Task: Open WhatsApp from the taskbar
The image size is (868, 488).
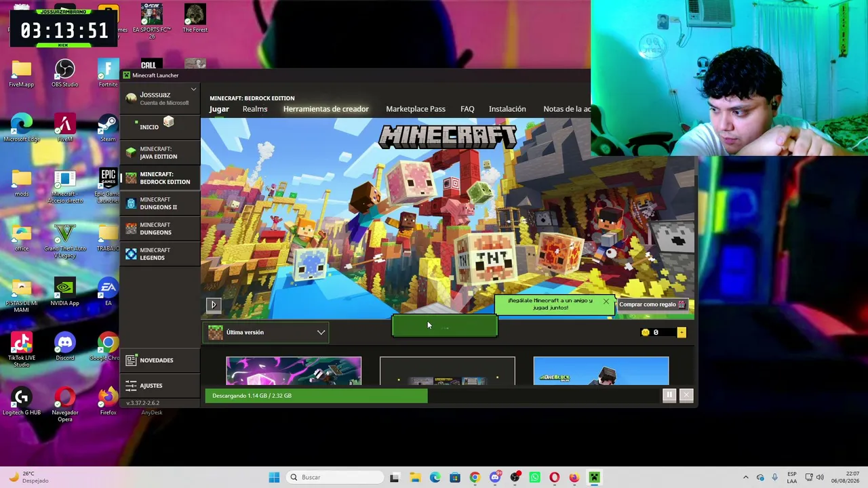Action: click(x=534, y=477)
